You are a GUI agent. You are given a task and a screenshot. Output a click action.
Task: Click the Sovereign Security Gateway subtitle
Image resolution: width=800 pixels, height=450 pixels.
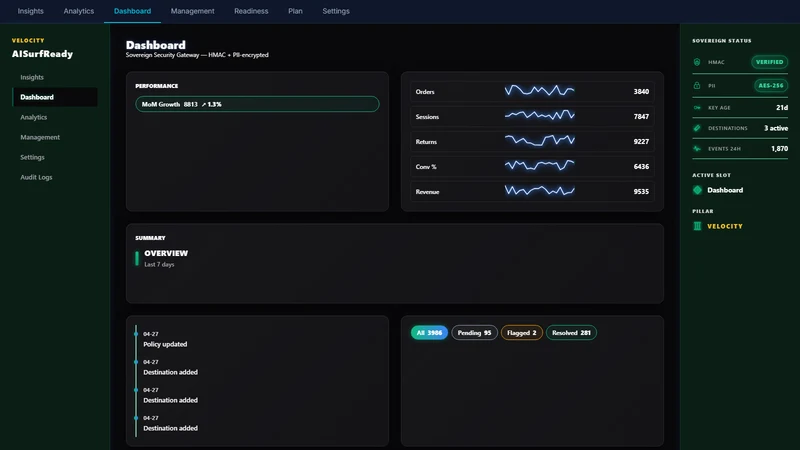197,55
